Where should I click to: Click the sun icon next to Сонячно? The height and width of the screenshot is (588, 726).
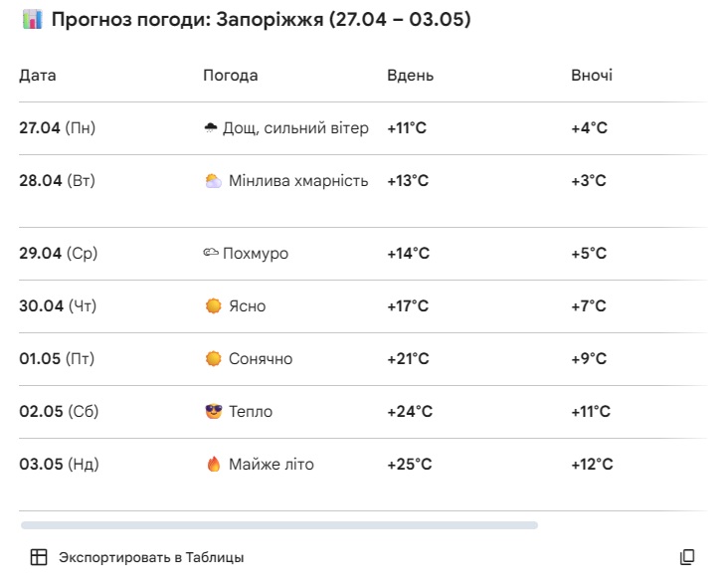pos(213,359)
